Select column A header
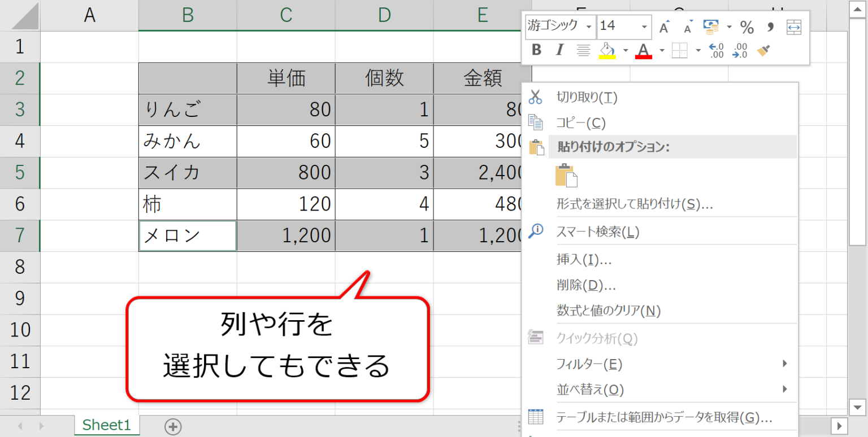This screenshot has height=437, width=868. click(89, 15)
